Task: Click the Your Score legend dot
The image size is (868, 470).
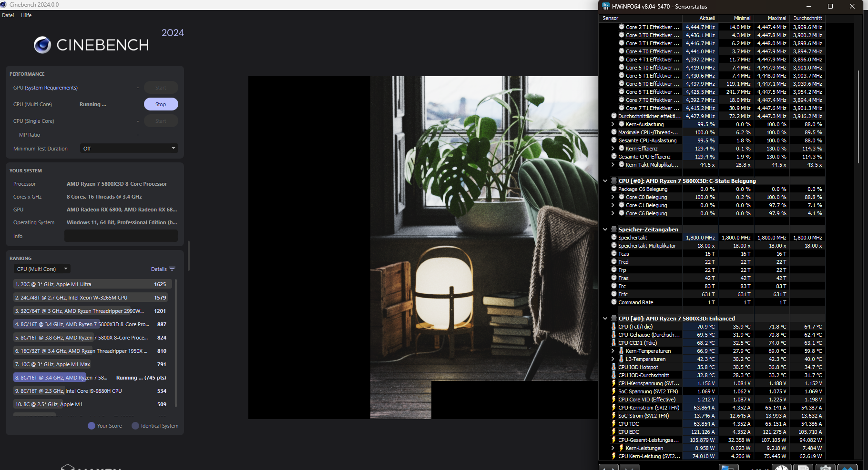Action: pyautogui.click(x=92, y=426)
